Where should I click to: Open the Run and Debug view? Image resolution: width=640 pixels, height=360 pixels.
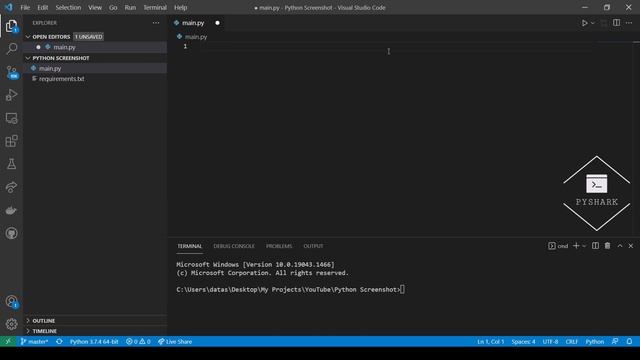[11, 95]
